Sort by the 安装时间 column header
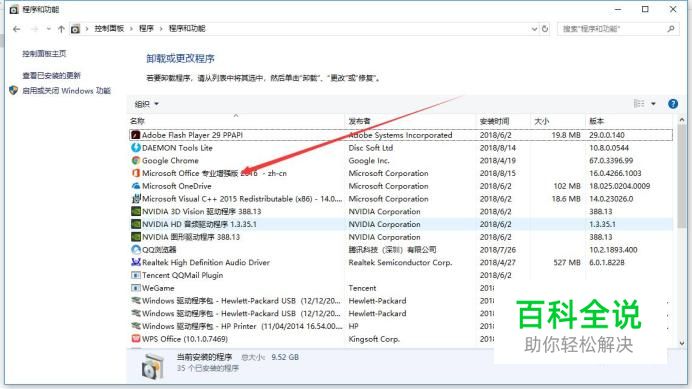 coord(494,121)
